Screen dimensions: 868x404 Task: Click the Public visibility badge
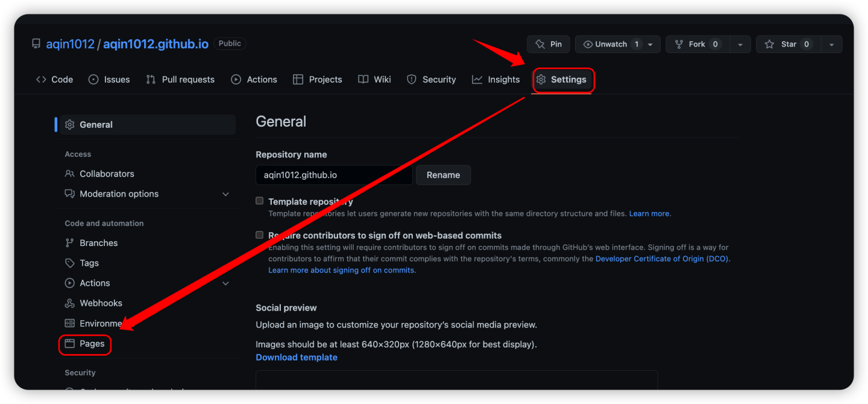(x=230, y=43)
